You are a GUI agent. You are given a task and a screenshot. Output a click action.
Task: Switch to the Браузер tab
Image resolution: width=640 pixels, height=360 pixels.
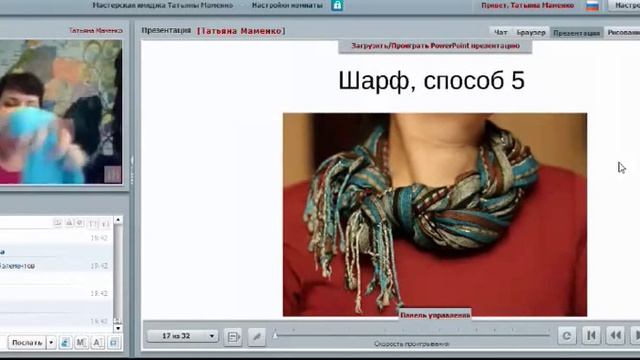(531, 33)
